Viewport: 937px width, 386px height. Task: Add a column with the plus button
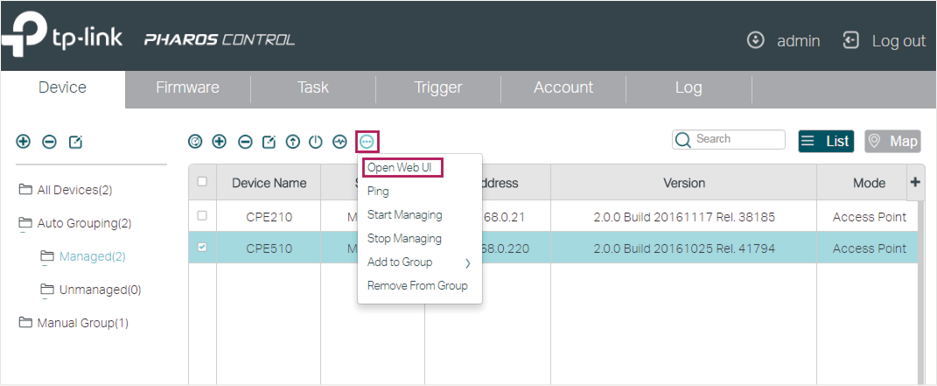(x=915, y=182)
